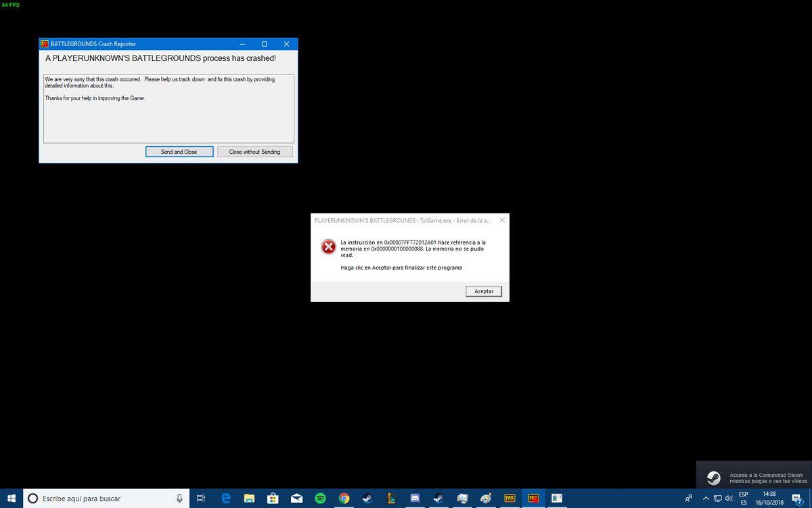Image resolution: width=812 pixels, height=508 pixels.
Task: Open the People icon in system tray
Action: pyautogui.click(x=689, y=499)
